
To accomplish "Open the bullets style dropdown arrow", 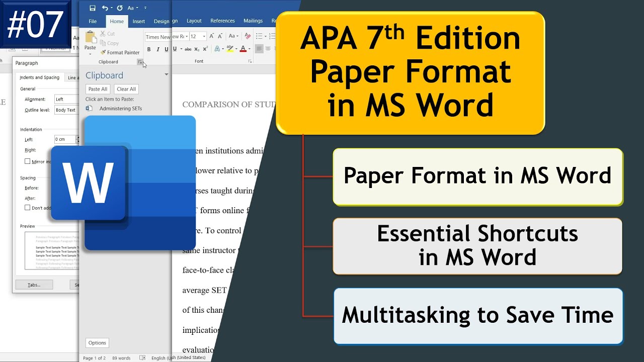I will tap(266, 36).
